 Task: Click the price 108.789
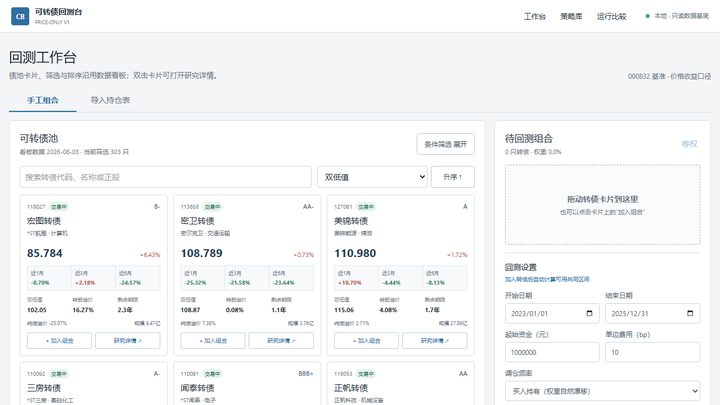click(202, 253)
